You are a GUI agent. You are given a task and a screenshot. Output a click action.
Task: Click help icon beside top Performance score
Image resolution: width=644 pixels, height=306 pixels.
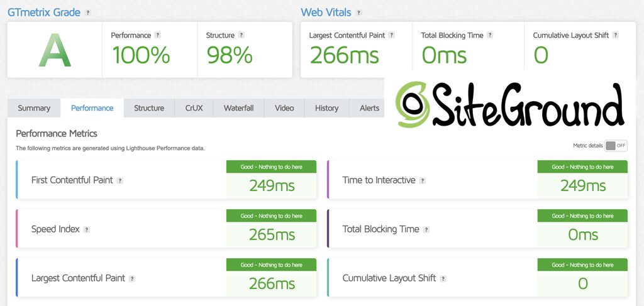pyautogui.click(x=158, y=35)
